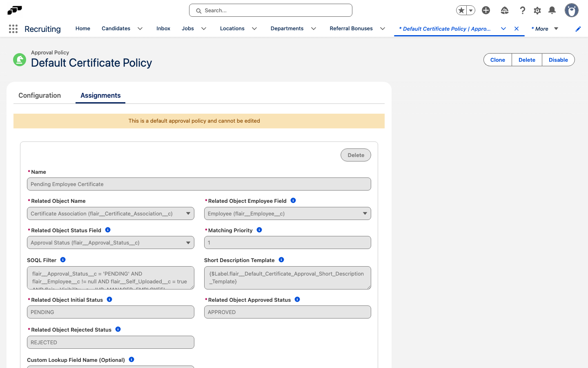Open the Setup gear icon
This screenshot has height=368, width=588.
click(x=537, y=10)
